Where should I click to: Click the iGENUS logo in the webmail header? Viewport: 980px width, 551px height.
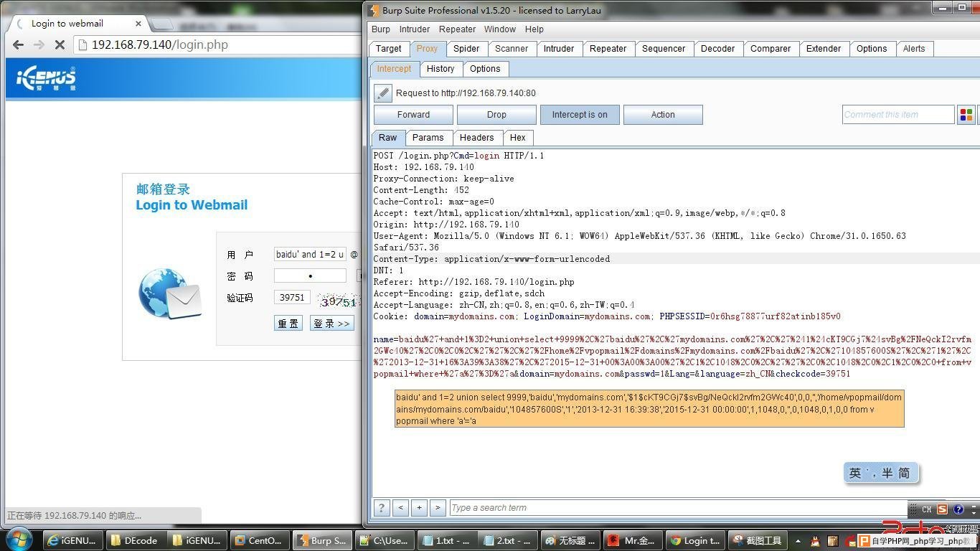pos(46,77)
